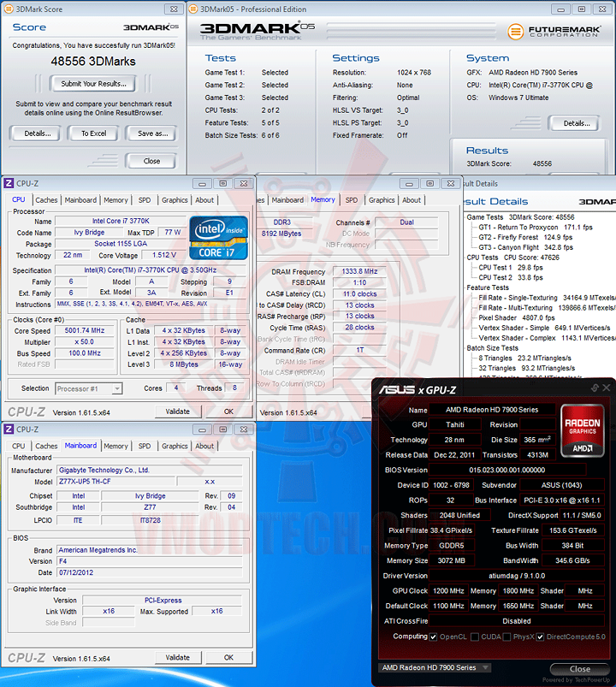616x687 pixels.
Task: Click Close in the 3DMark Score window
Action: tap(151, 161)
